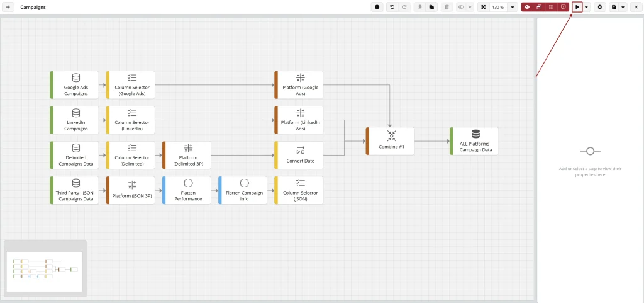Click the paste clipboard icon

pos(431,7)
